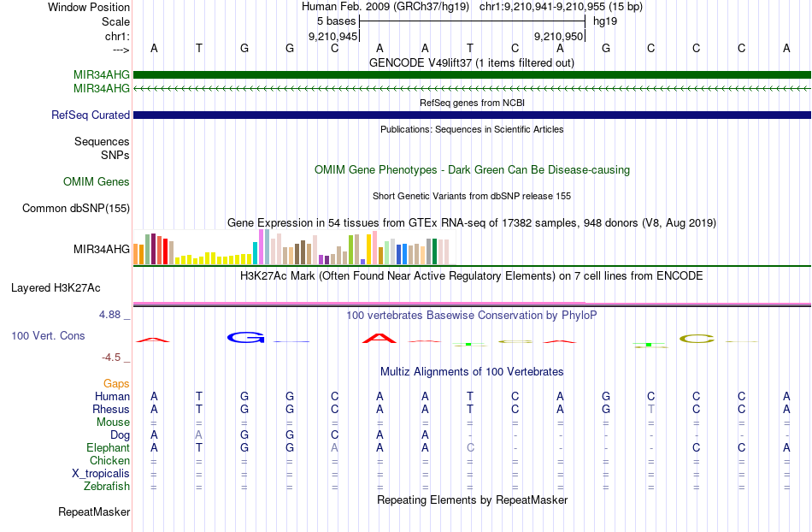Click the bright red bar in the GTEx chart
This screenshot has height=532, width=812.
[165, 251]
